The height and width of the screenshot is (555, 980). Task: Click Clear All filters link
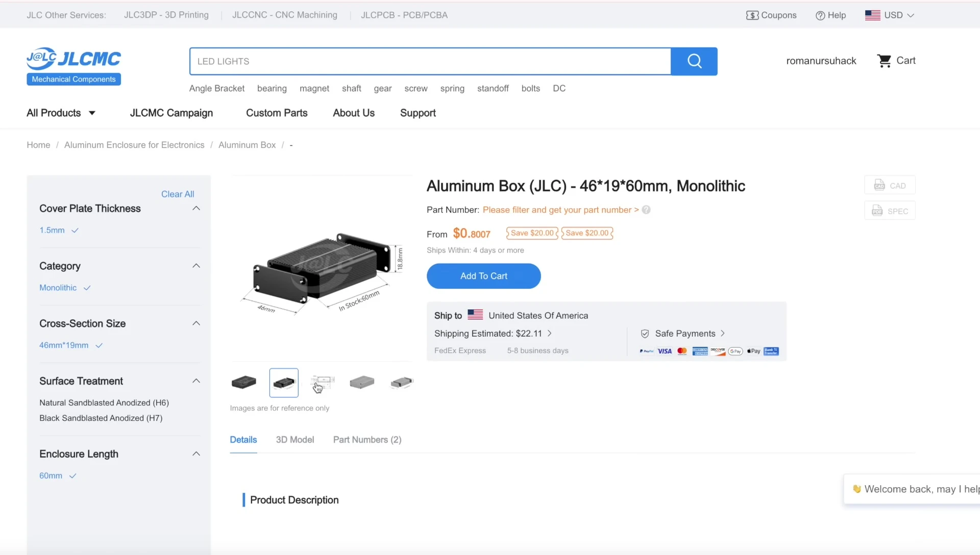click(x=178, y=194)
